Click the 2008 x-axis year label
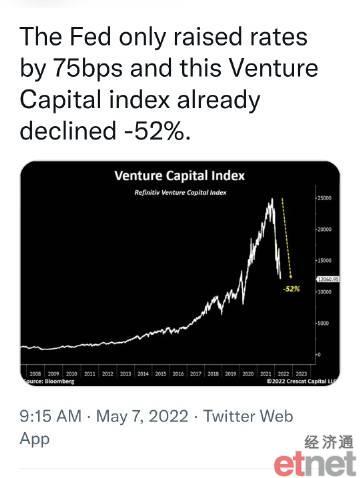 pyautogui.click(x=35, y=374)
